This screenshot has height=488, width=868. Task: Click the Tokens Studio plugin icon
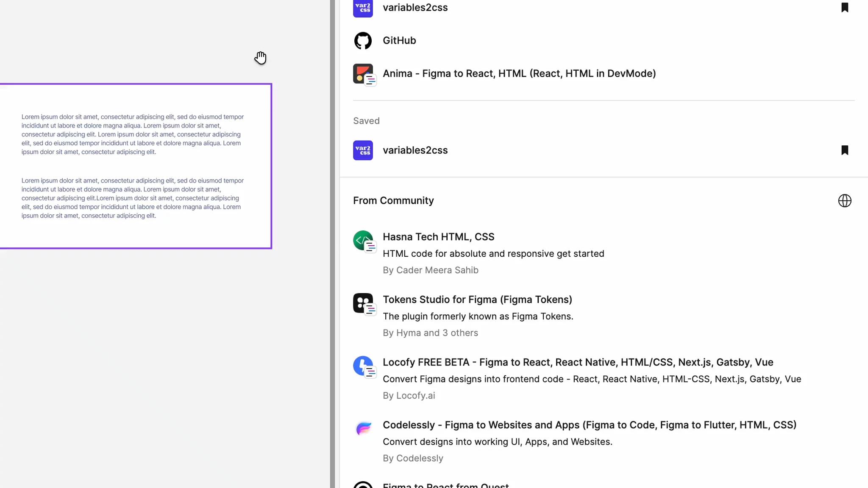point(364,304)
